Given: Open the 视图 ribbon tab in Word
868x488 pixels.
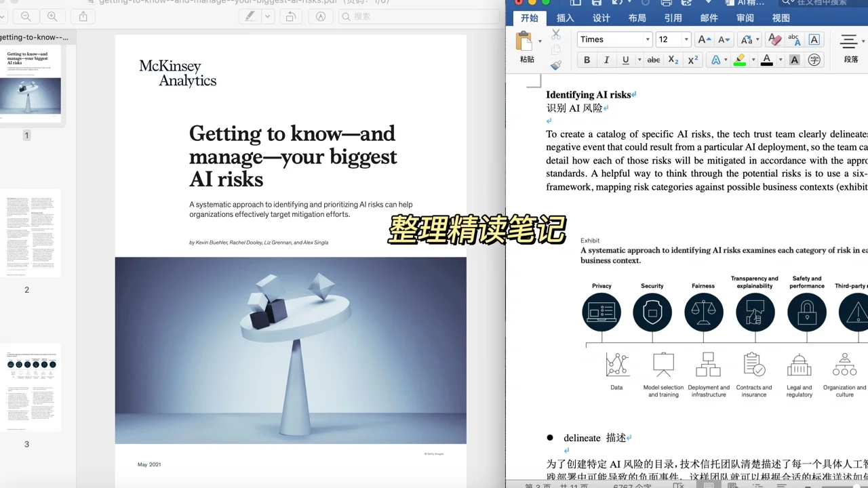Looking at the screenshot, I should coord(781,18).
